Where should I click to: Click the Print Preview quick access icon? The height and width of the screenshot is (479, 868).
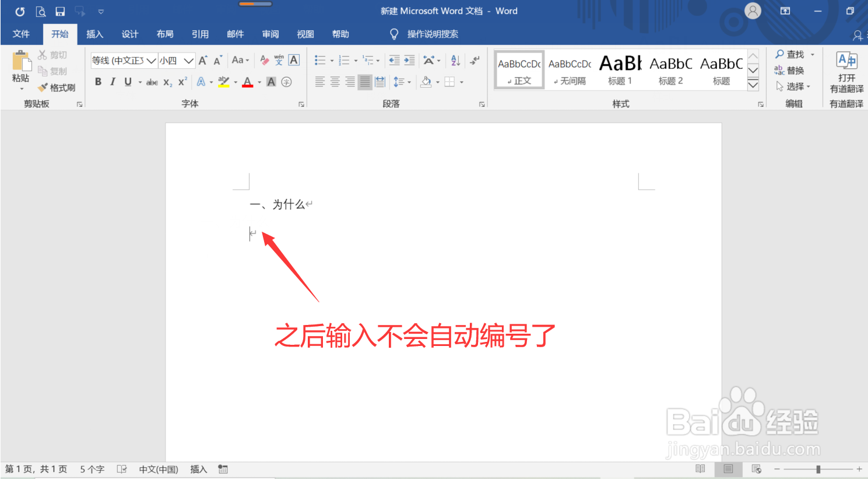tap(40, 11)
